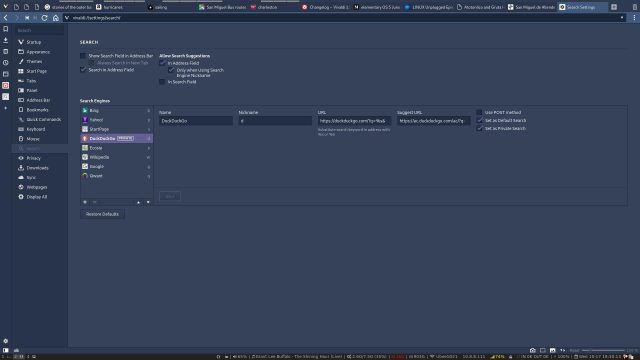Open the History clock panel icon

[6, 63]
